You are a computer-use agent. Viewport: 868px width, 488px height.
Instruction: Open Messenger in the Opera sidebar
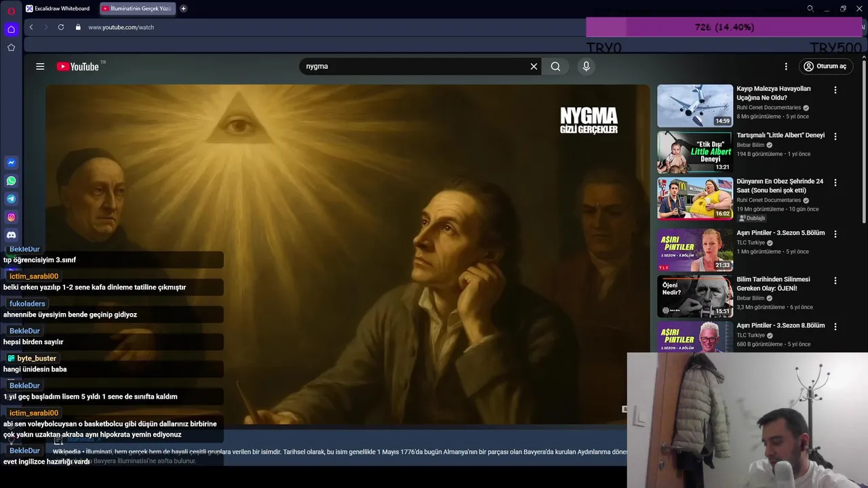[11, 163]
